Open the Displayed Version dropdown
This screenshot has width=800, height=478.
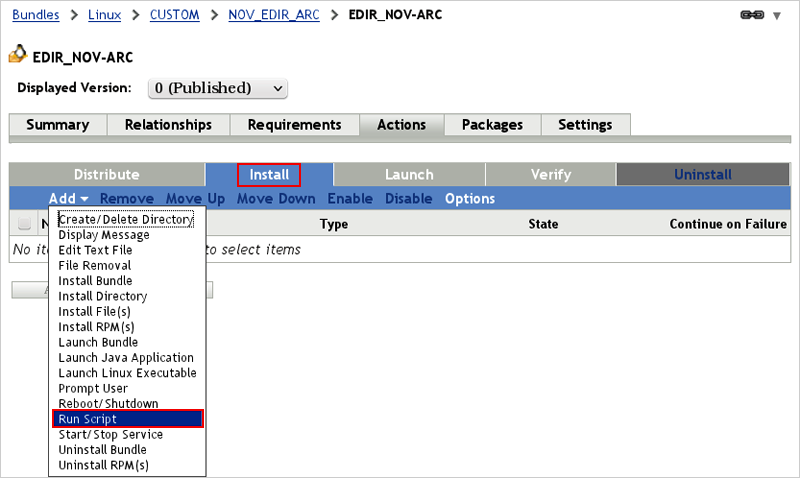218,88
